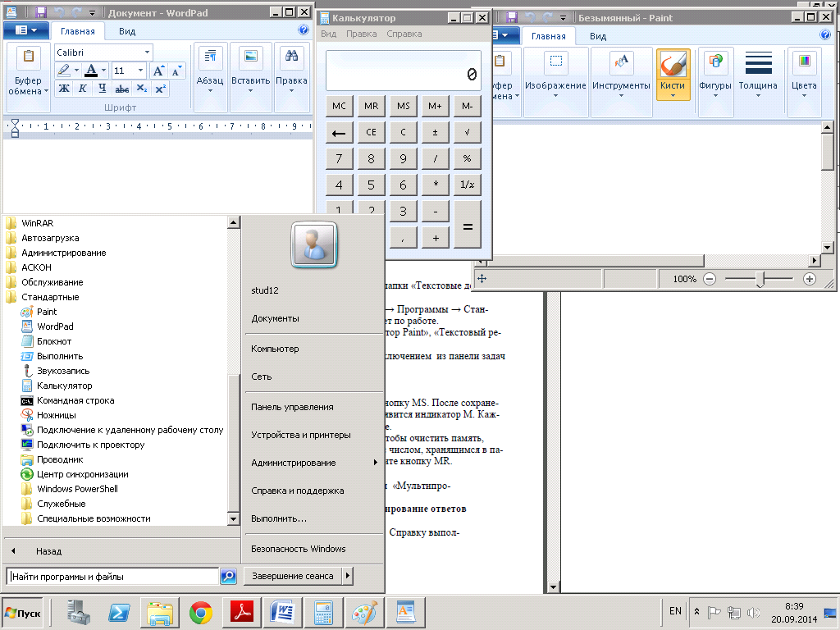This screenshot has height=630, width=840.
Task: Select the Кисти brushes tool in Paint
Action: coord(673,74)
